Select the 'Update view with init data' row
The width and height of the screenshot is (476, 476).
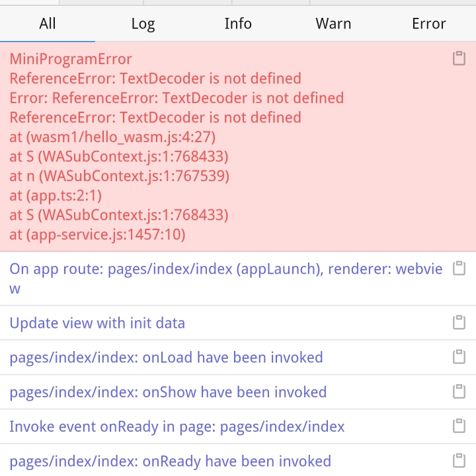238,323
